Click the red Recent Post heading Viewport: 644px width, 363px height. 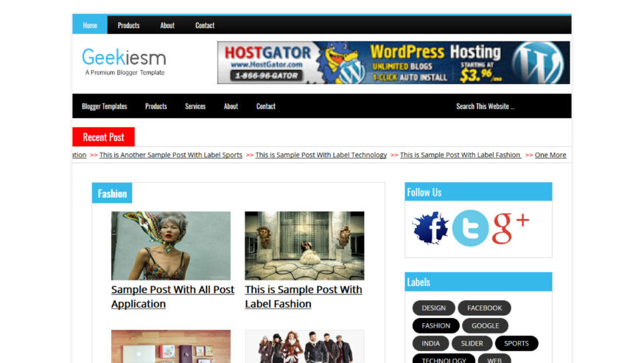[x=103, y=137]
